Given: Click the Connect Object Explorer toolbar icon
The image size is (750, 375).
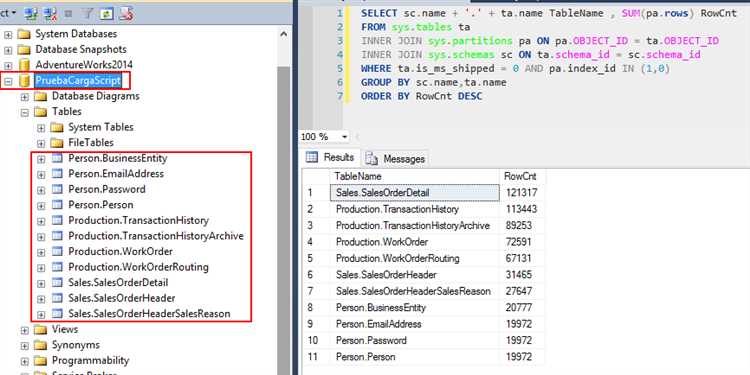Looking at the screenshot, I should point(31,14).
